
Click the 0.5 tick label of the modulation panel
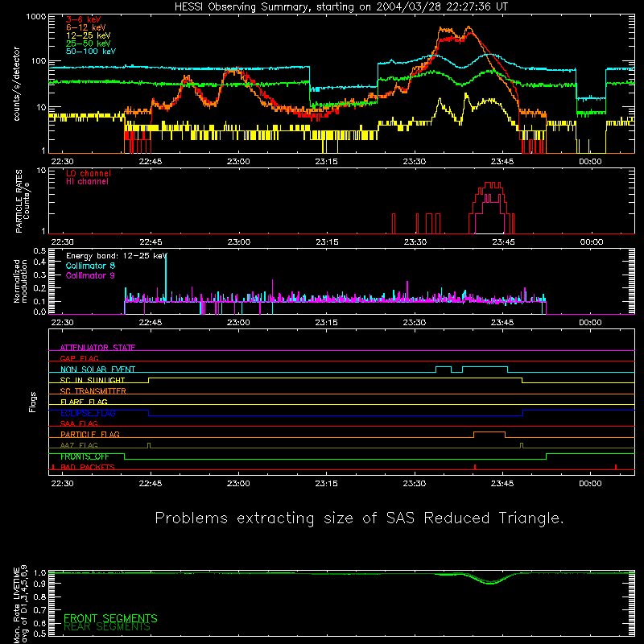pyautogui.click(x=39, y=251)
